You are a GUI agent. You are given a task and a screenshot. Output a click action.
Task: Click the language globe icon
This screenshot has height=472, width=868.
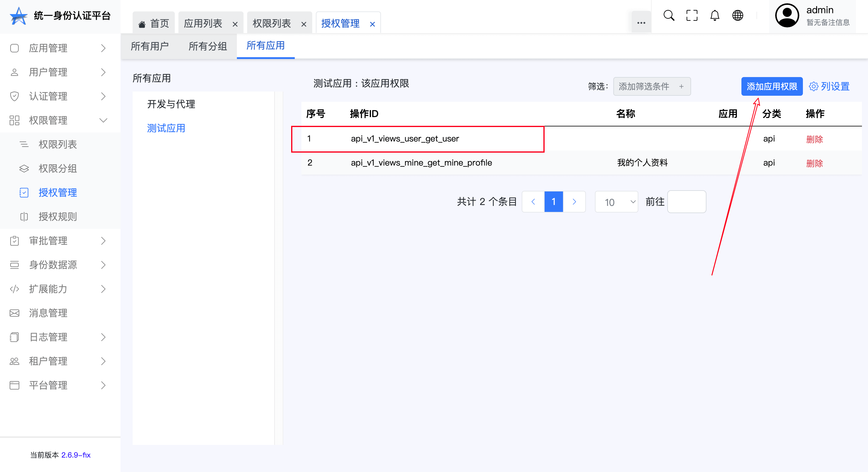tap(737, 15)
